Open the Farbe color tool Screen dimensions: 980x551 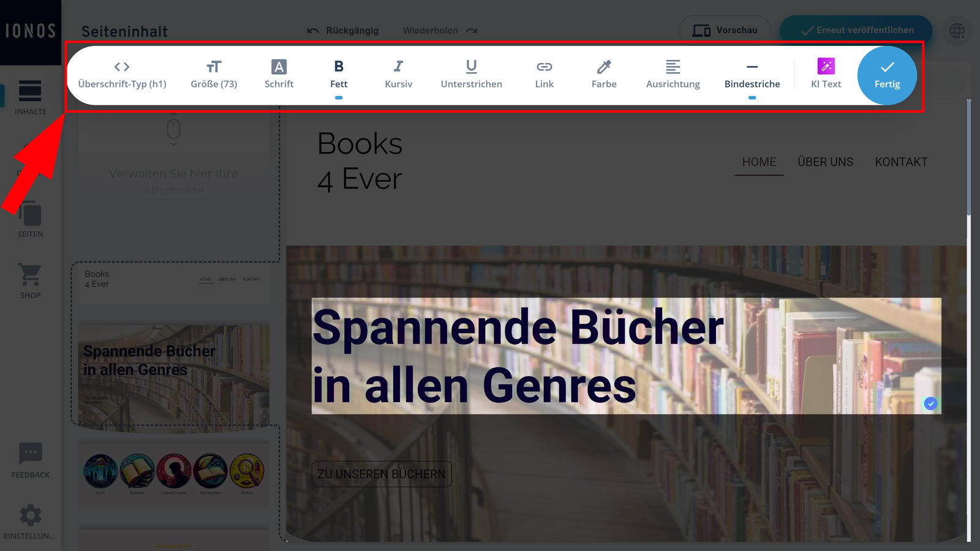click(x=603, y=73)
